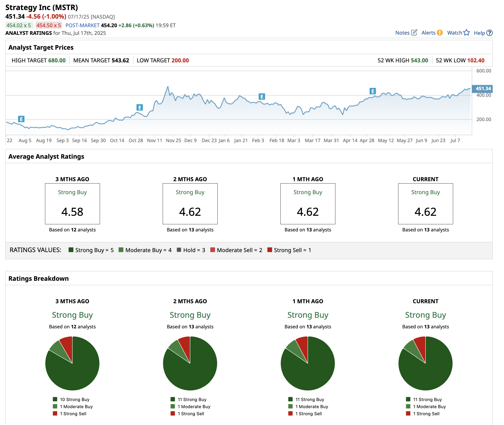Click the CURRENT average rating box 4.62
Image resolution: width=504 pixels, height=425 pixels.
(426, 204)
